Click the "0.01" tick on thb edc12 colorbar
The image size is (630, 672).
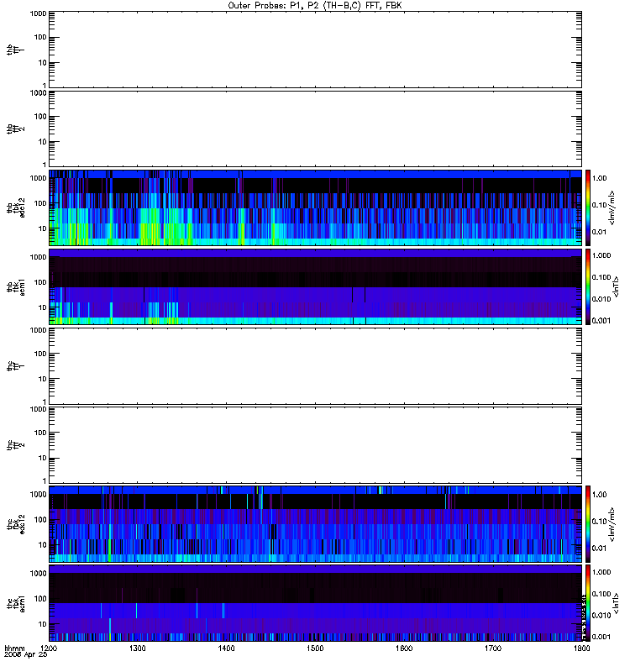pyautogui.click(x=599, y=232)
